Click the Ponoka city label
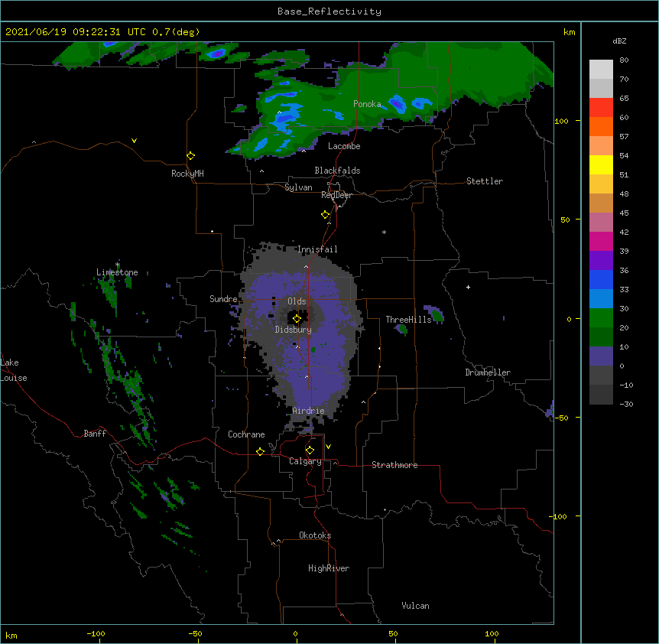This screenshot has height=644, width=659. (x=367, y=104)
